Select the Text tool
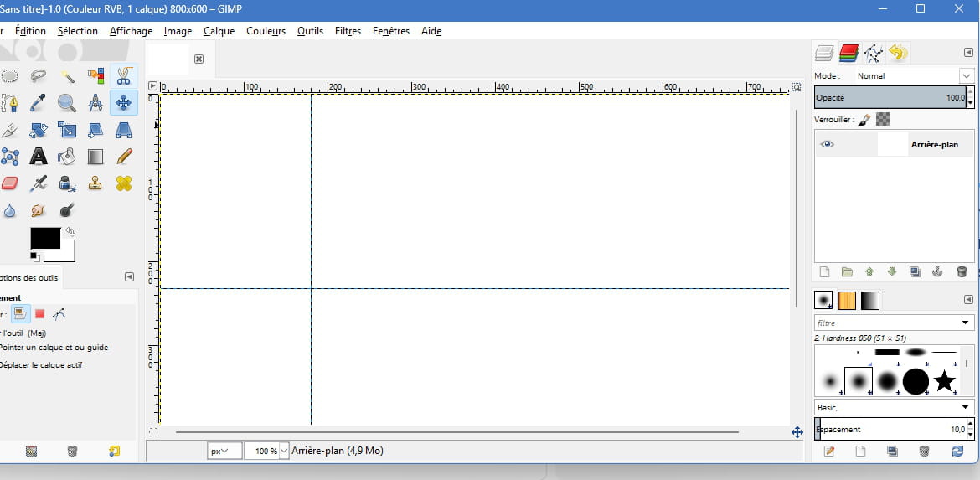 pos(38,157)
